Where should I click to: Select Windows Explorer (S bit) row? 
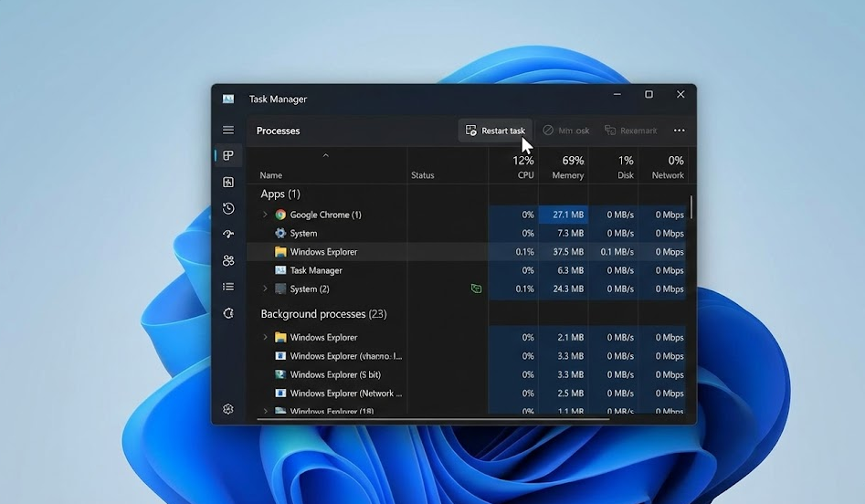(466, 374)
